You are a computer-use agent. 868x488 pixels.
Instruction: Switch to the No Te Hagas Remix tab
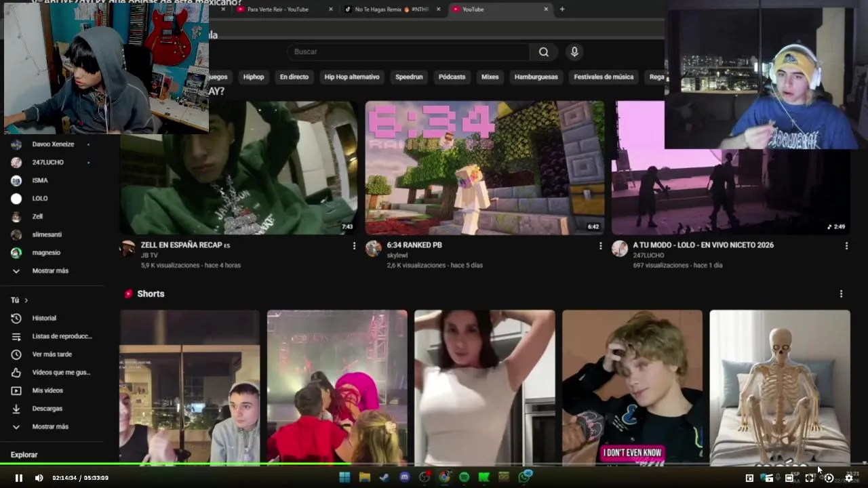(392, 9)
